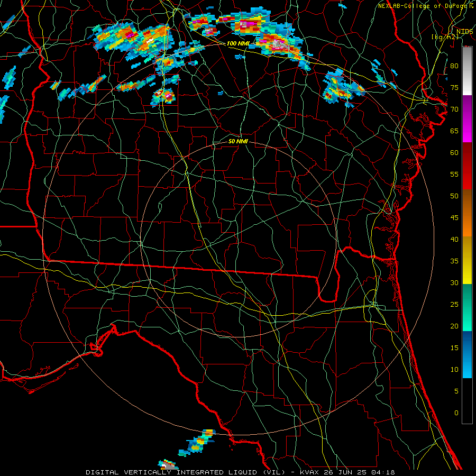The height and width of the screenshot is (476, 476).
Task: Select the blue segment of color bar
Action: [467, 354]
